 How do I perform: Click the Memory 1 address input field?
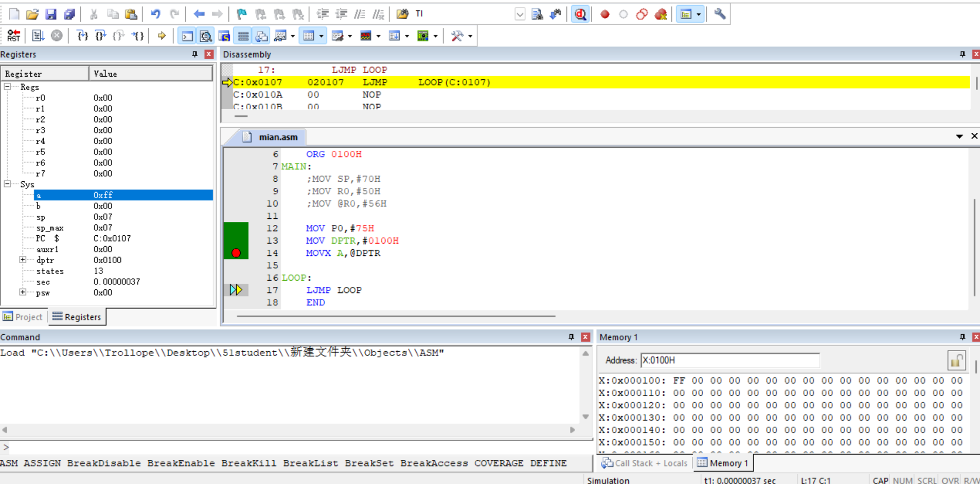pyautogui.click(x=730, y=360)
